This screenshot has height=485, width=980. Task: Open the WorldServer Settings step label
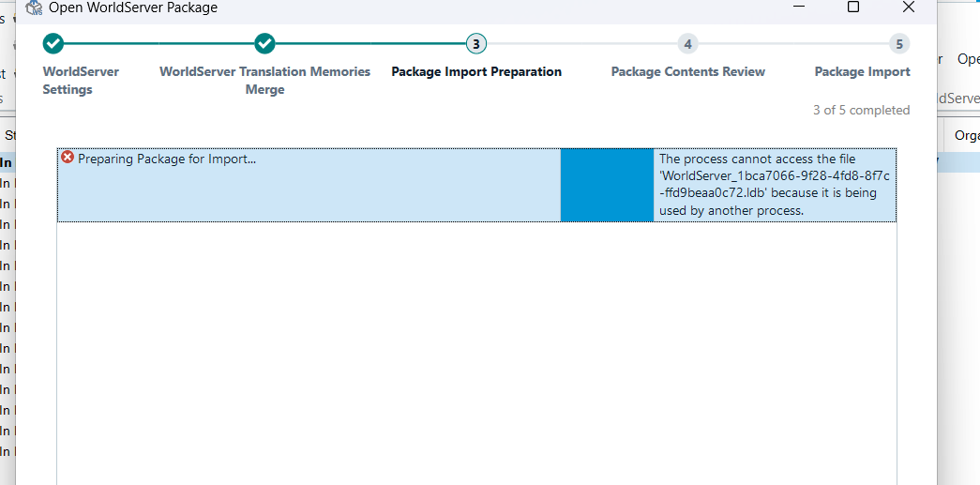81,81
